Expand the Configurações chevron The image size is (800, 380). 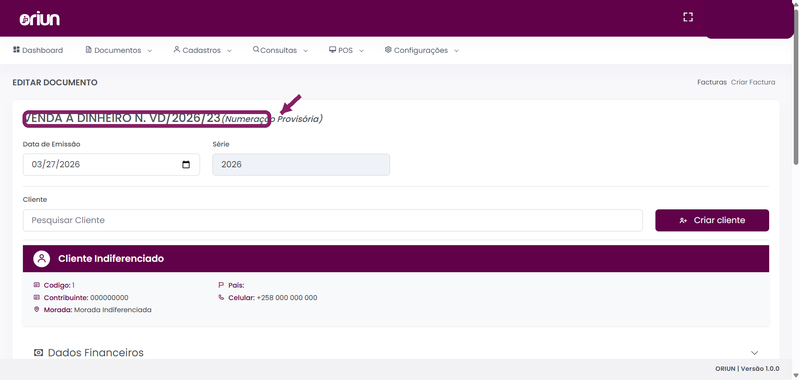tap(456, 51)
